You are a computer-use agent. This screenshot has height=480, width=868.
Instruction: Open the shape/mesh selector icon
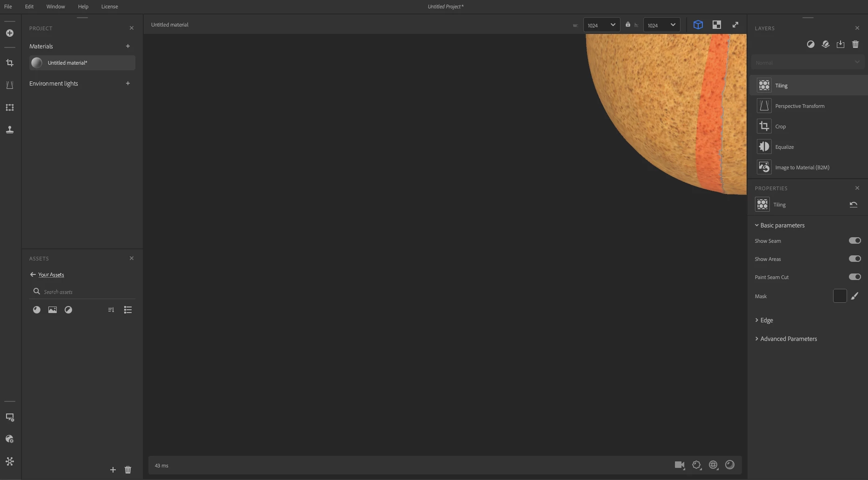pos(696,465)
